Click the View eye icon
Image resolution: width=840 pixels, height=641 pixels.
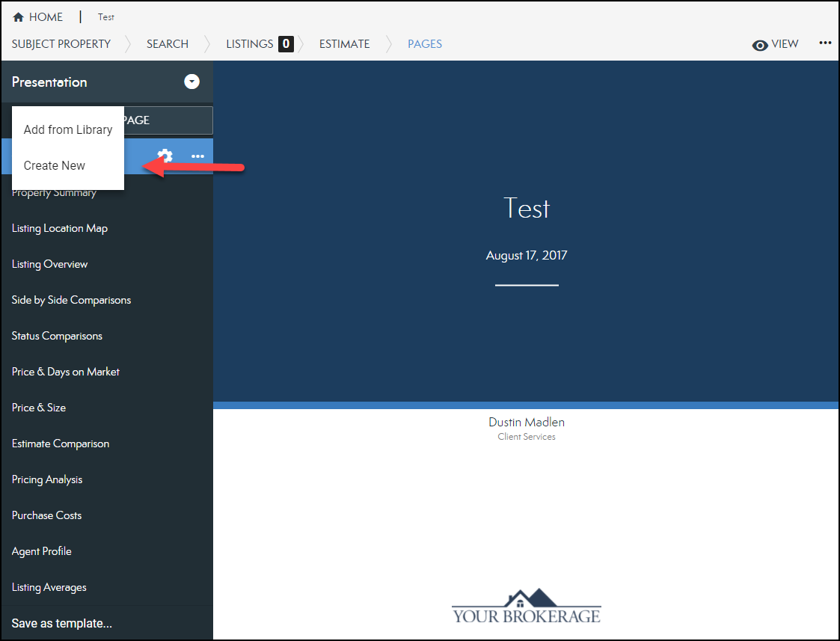pos(760,45)
